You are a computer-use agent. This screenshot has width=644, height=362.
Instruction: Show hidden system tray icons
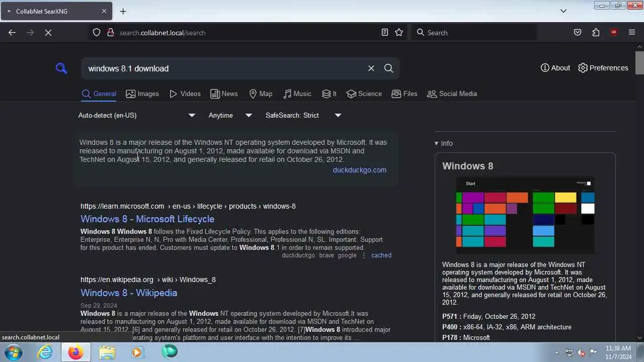pos(556,352)
